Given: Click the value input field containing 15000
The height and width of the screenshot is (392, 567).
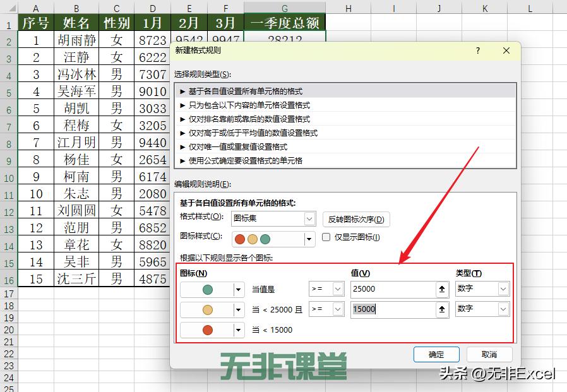Looking at the screenshot, I should tap(391, 309).
